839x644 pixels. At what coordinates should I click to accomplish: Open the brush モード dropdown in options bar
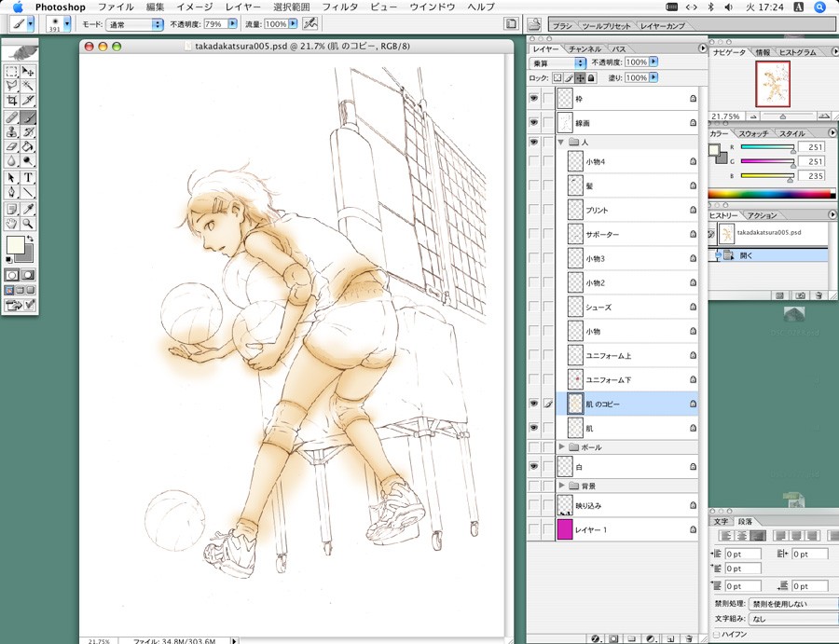coord(134,24)
